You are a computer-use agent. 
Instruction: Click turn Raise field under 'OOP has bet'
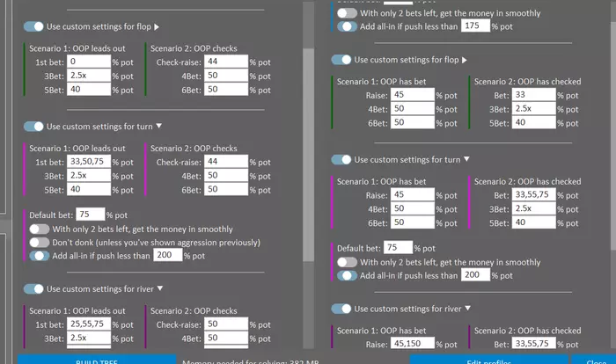pyautogui.click(x=413, y=194)
